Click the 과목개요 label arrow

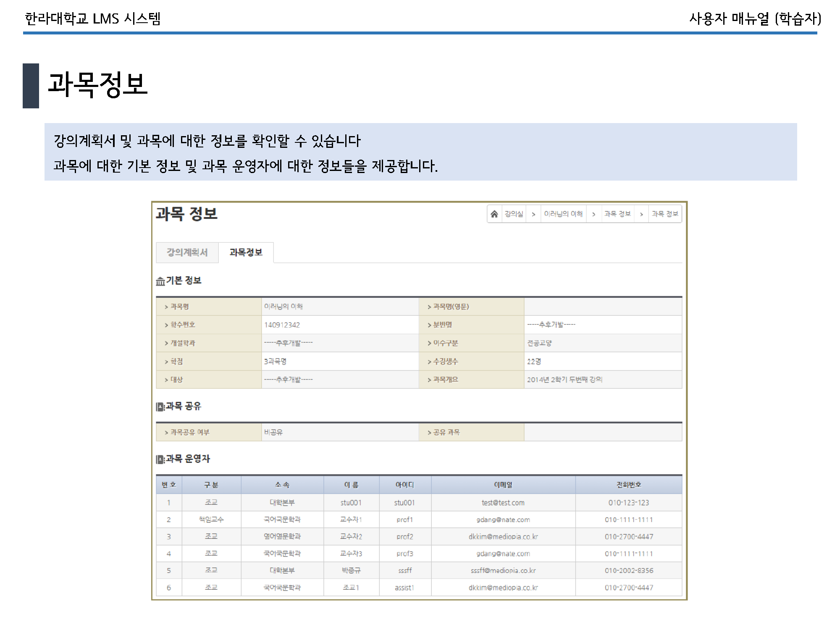pyautogui.click(x=429, y=380)
